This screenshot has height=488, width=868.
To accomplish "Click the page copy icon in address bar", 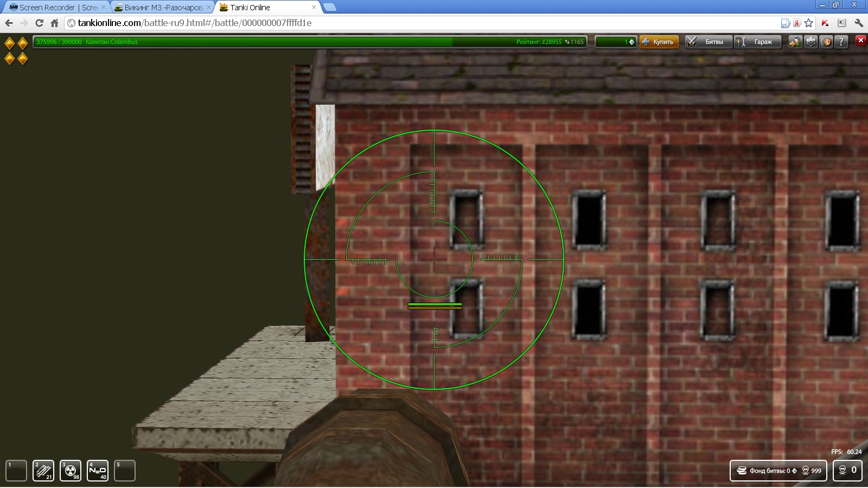I will 786,23.
